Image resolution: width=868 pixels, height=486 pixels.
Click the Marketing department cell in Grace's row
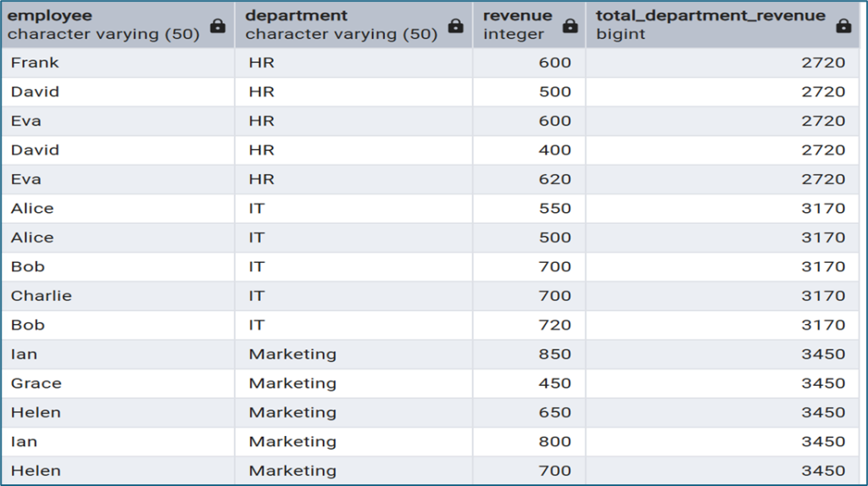click(292, 383)
